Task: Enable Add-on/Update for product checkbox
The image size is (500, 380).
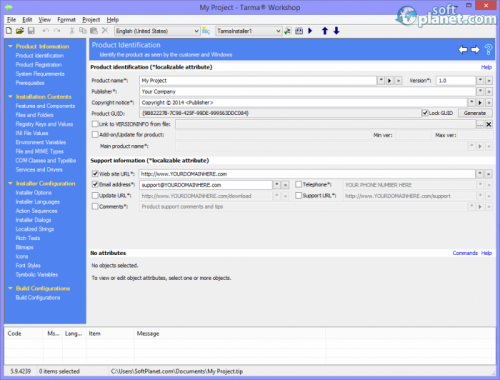Action: (95, 135)
